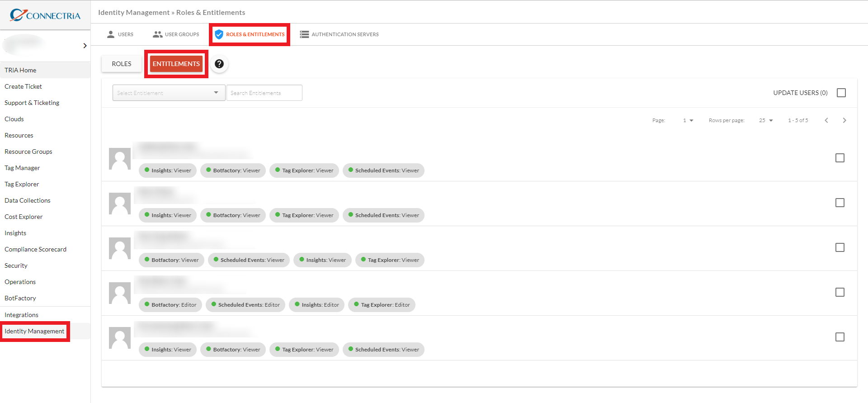The image size is (868, 403).
Task: Open Integrations in sidebar
Action: [45, 315]
